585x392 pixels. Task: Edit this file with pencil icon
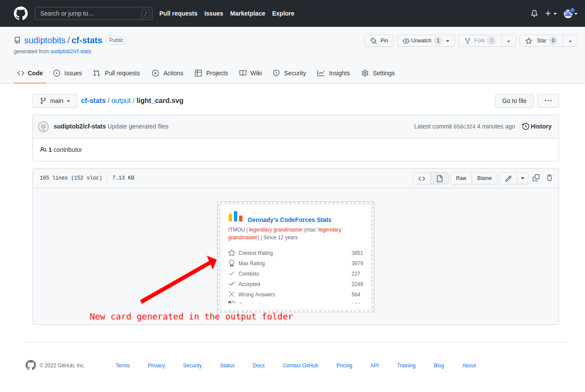click(508, 178)
